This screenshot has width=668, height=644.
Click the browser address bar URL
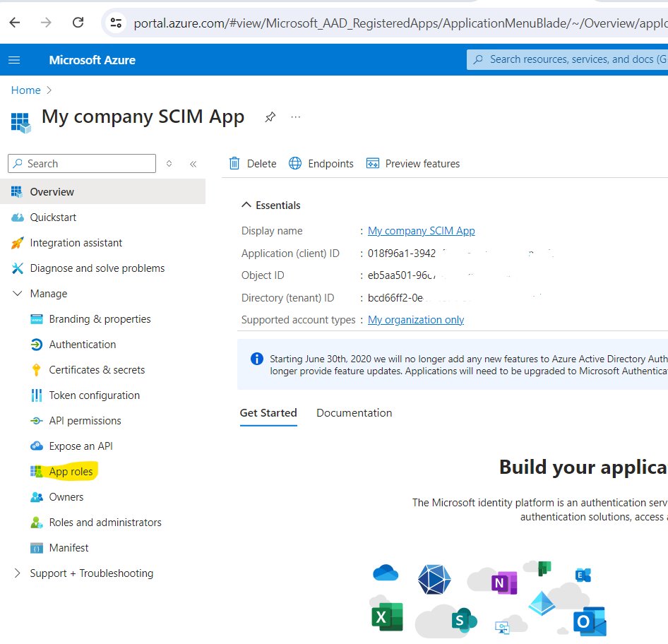click(400, 23)
